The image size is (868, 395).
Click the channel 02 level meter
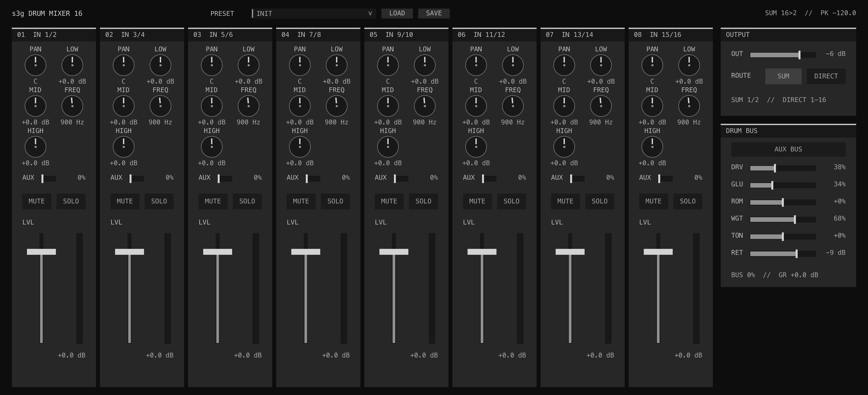(x=167, y=288)
